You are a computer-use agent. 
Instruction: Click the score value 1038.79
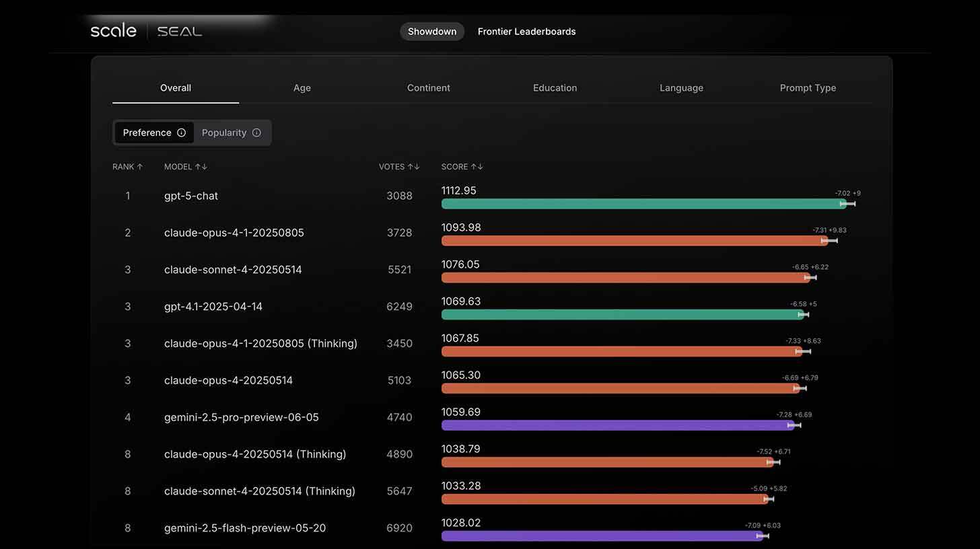click(461, 449)
